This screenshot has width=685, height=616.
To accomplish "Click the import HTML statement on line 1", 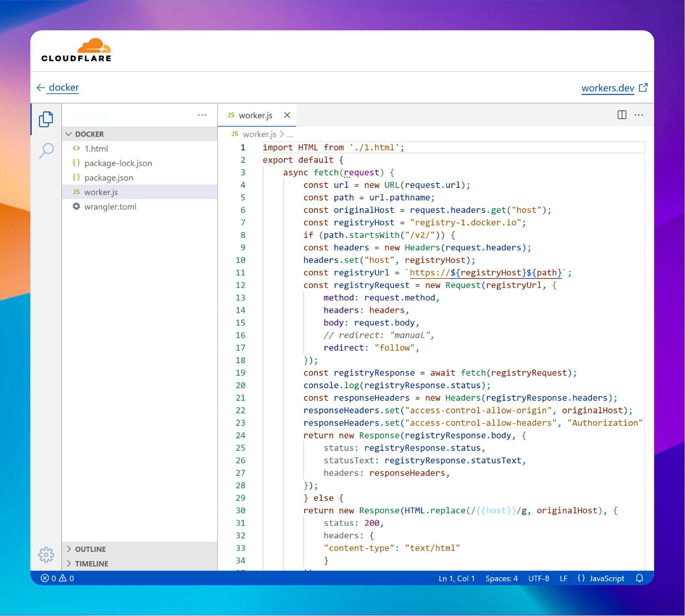I will (x=334, y=147).
